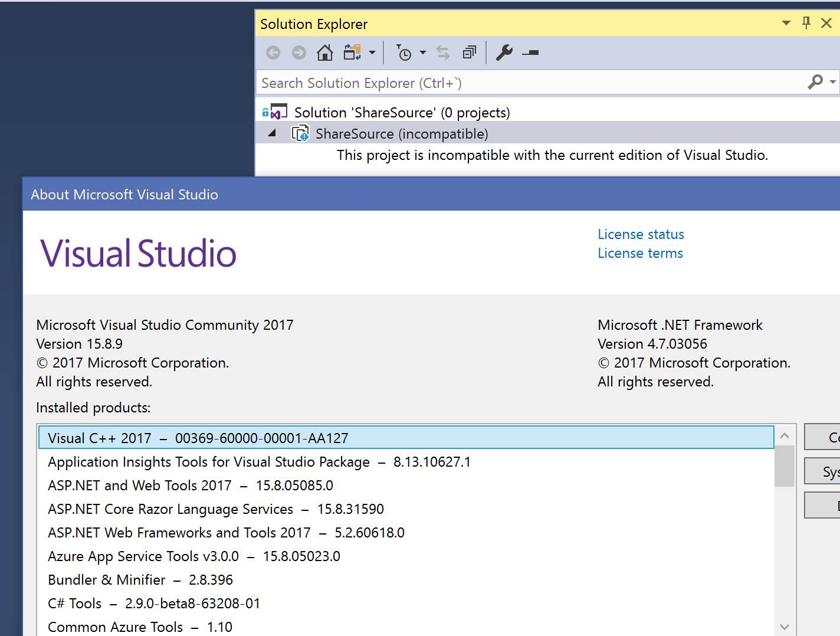Screen dimensions: 840x636
Task: Navigate back in Solution Explorer history
Action: pyautogui.click(x=273, y=53)
